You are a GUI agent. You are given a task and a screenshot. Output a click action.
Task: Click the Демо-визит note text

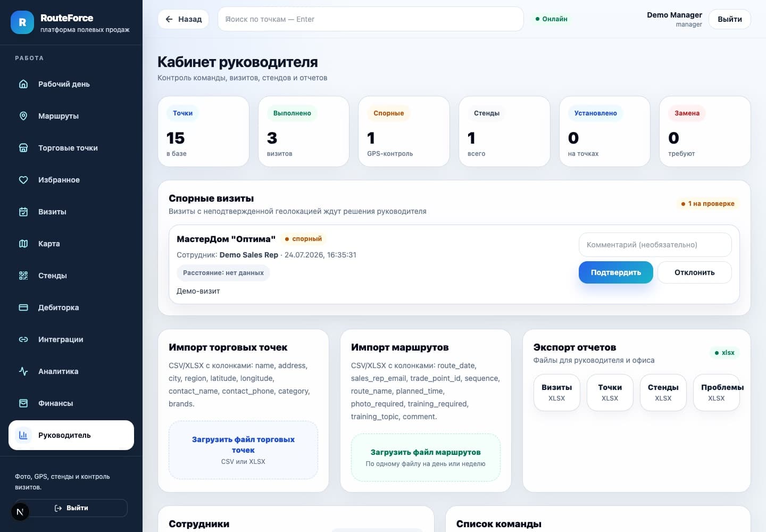[198, 291]
